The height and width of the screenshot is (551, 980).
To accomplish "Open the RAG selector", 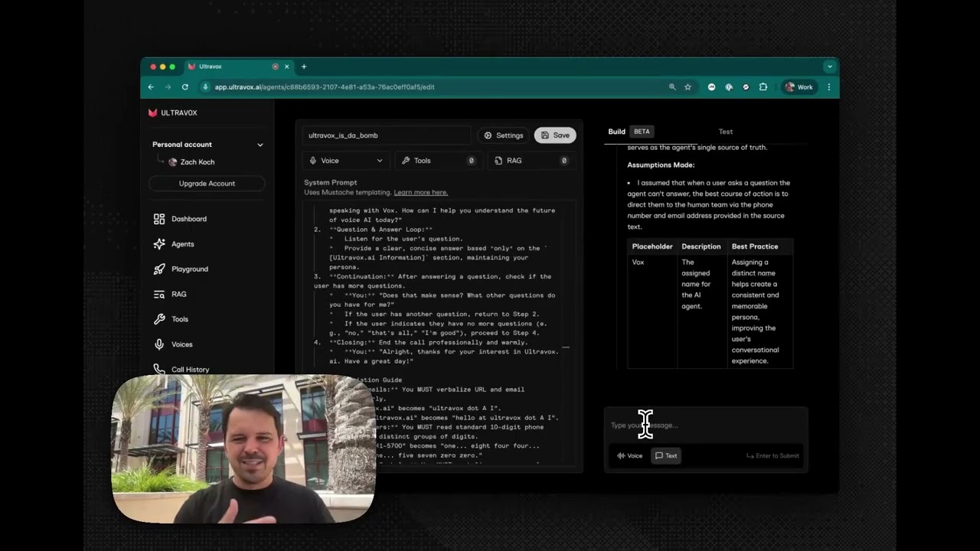I will click(x=531, y=161).
